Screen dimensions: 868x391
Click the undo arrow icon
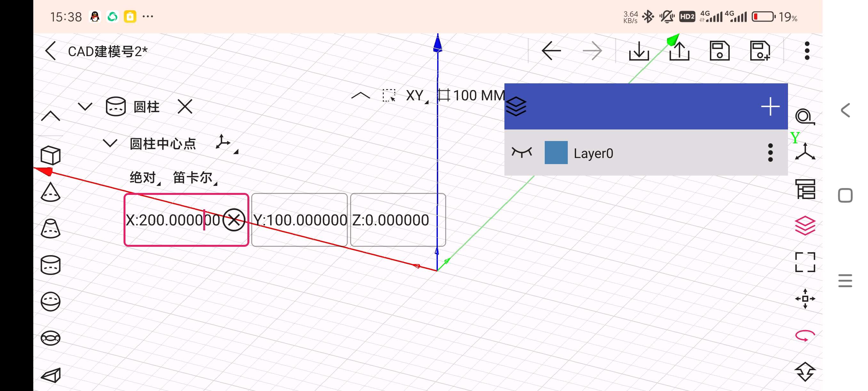pyautogui.click(x=551, y=51)
